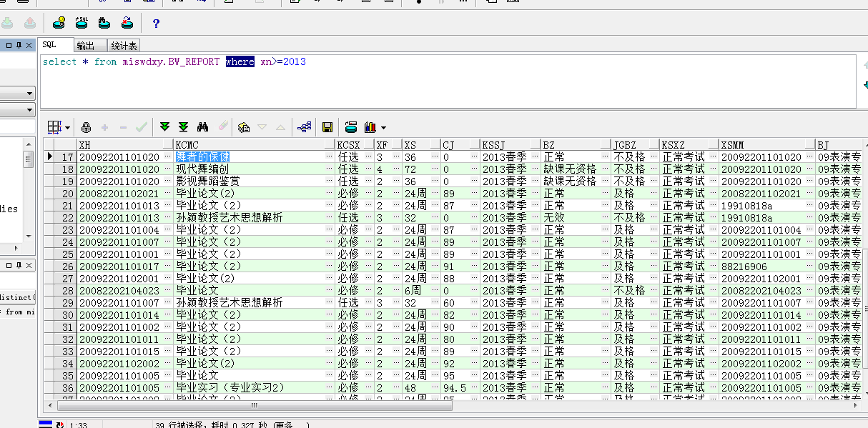Click the XSMM column header

pyautogui.click(x=767, y=145)
